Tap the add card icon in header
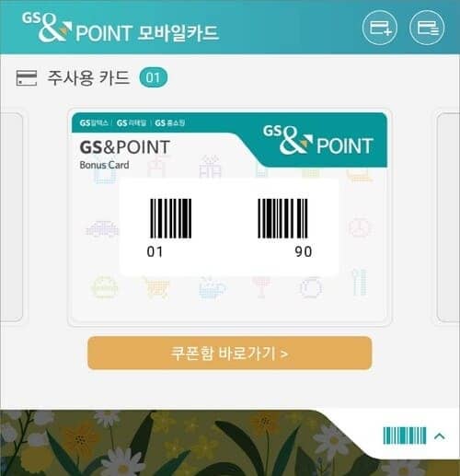Screen dimensions: 460x476 click(x=380, y=28)
